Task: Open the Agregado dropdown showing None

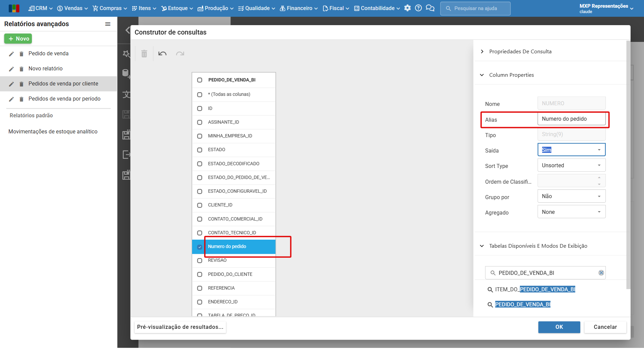Action: point(572,212)
